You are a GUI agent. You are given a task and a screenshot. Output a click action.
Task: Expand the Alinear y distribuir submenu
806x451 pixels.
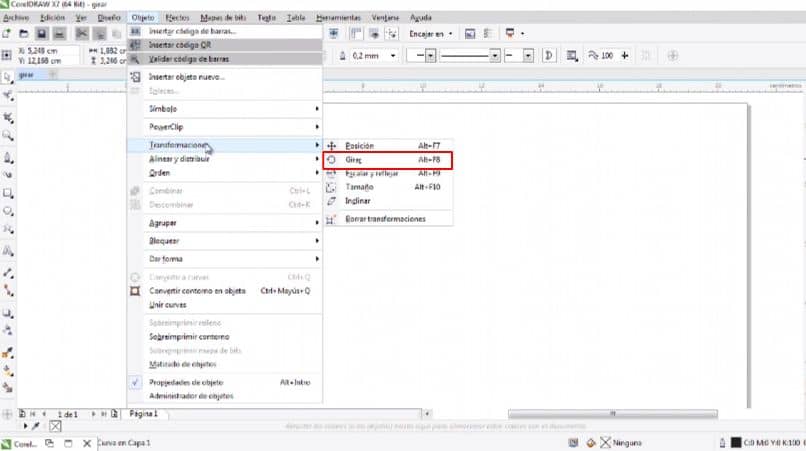225,159
